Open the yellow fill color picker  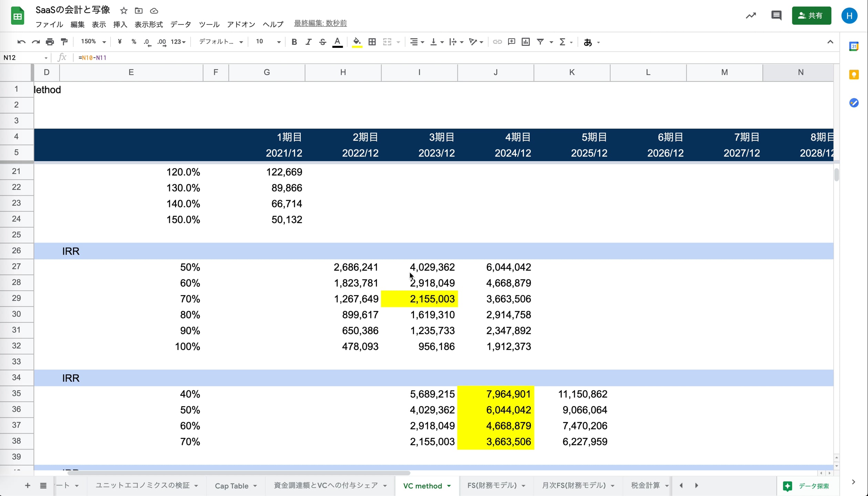[357, 42]
